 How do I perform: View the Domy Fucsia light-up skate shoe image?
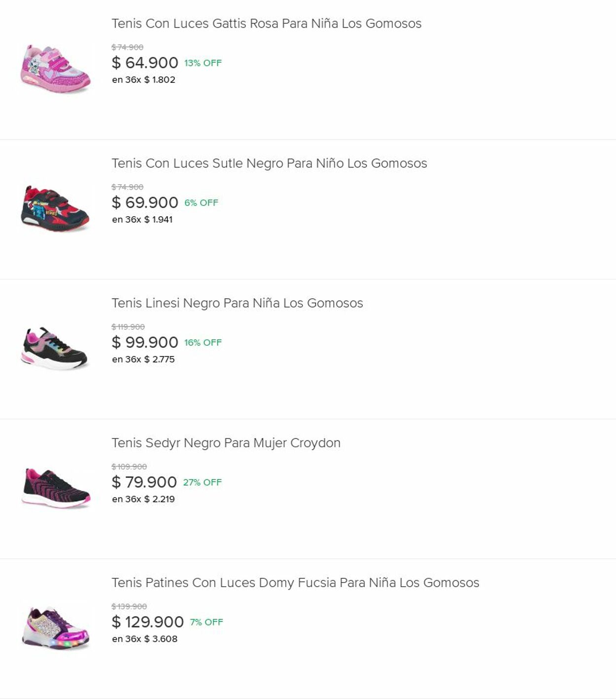55,628
